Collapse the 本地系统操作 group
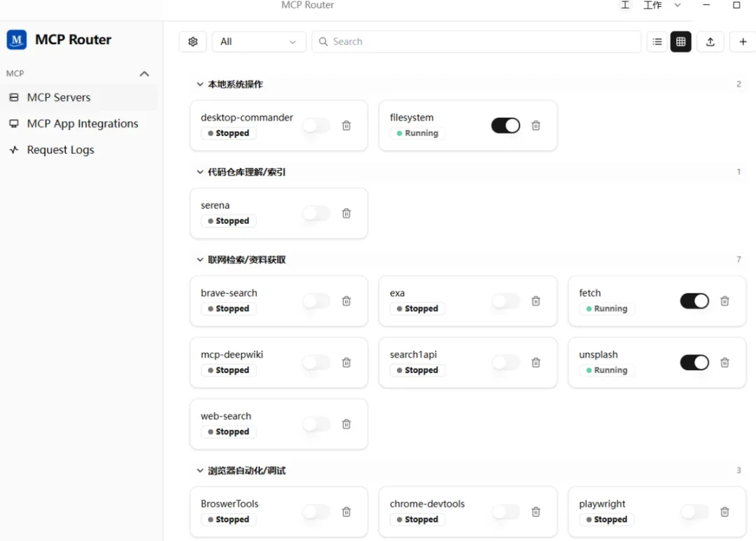The height and width of the screenshot is (541, 756). tap(199, 85)
